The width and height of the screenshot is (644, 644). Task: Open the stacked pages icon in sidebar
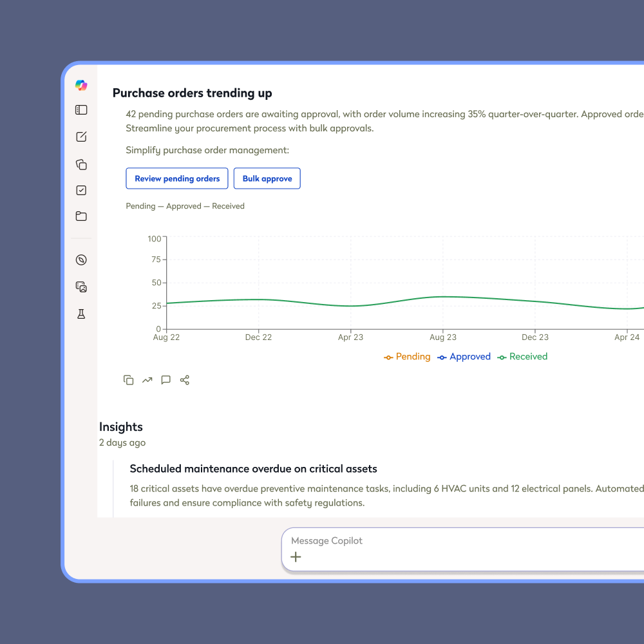click(x=81, y=165)
